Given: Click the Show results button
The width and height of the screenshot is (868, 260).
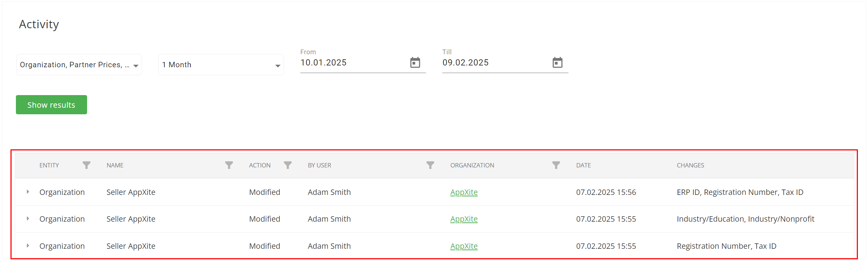Looking at the screenshot, I should coord(51,105).
